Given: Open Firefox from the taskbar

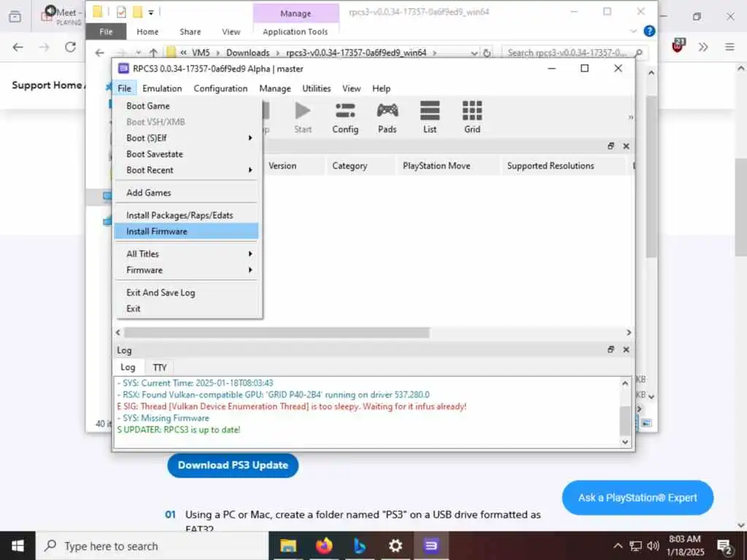Looking at the screenshot, I should 323,545.
